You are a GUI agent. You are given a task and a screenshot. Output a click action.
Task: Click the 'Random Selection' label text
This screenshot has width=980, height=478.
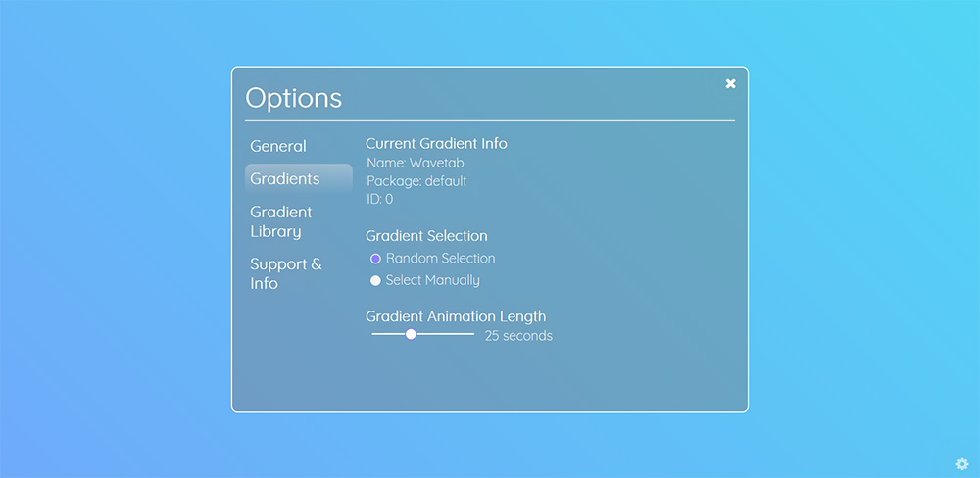tap(441, 258)
